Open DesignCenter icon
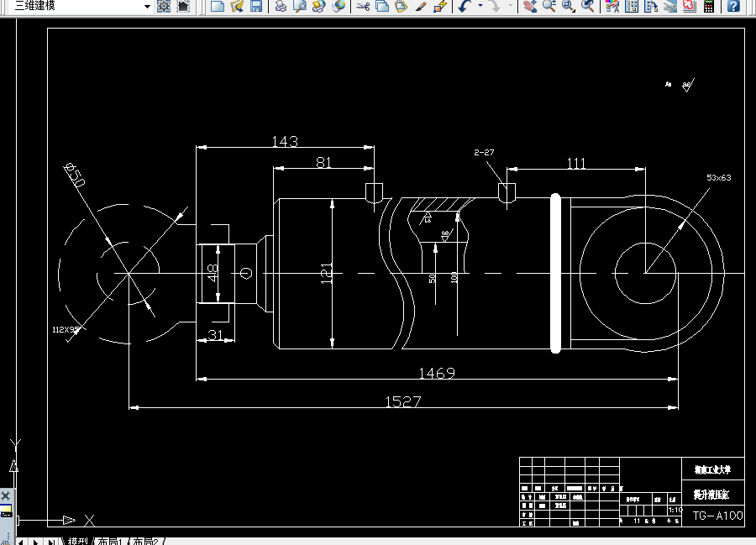Viewport: 756px width, 545px height. 632,6
